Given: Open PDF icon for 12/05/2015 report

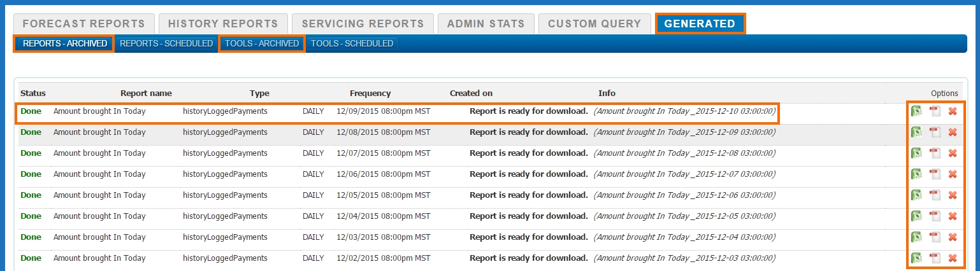Looking at the screenshot, I should pyautogui.click(x=935, y=195).
